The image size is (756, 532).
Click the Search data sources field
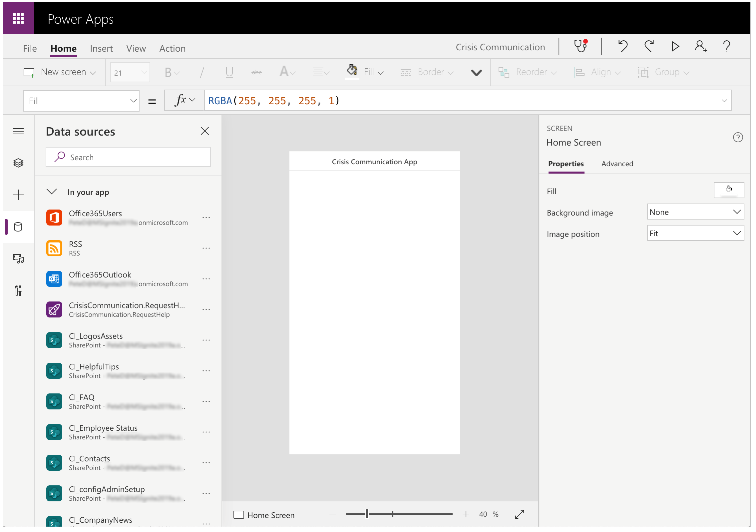coord(127,156)
